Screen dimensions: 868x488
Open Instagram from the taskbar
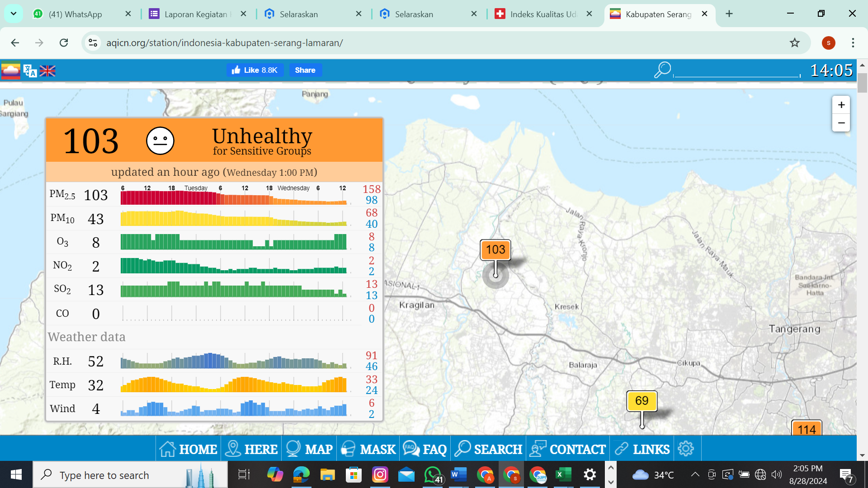click(380, 474)
